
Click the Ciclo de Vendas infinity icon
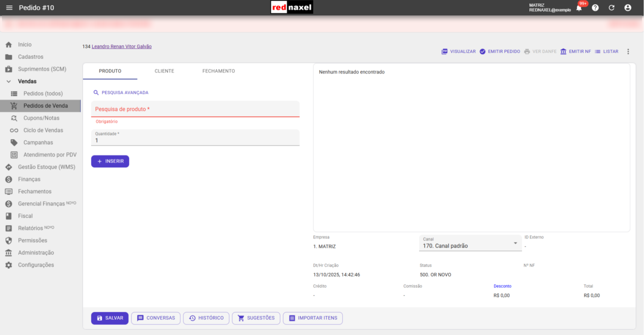click(14, 130)
